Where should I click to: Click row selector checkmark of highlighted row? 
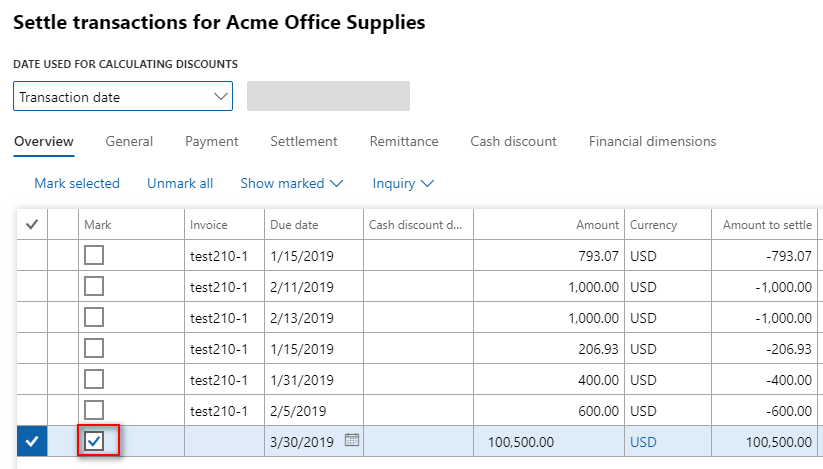[x=31, y=441]
